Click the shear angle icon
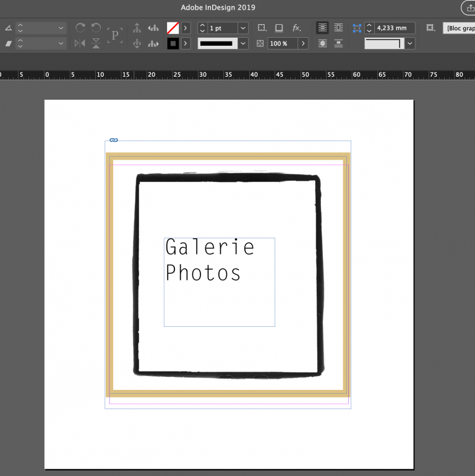 pyautogui.click(x=9, y=44)
